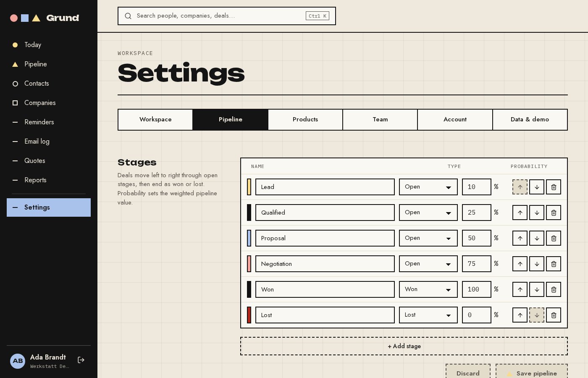This screenshot has width=588, height=378.
Task: Switch to the Products tab
Action: click(305, 120)
